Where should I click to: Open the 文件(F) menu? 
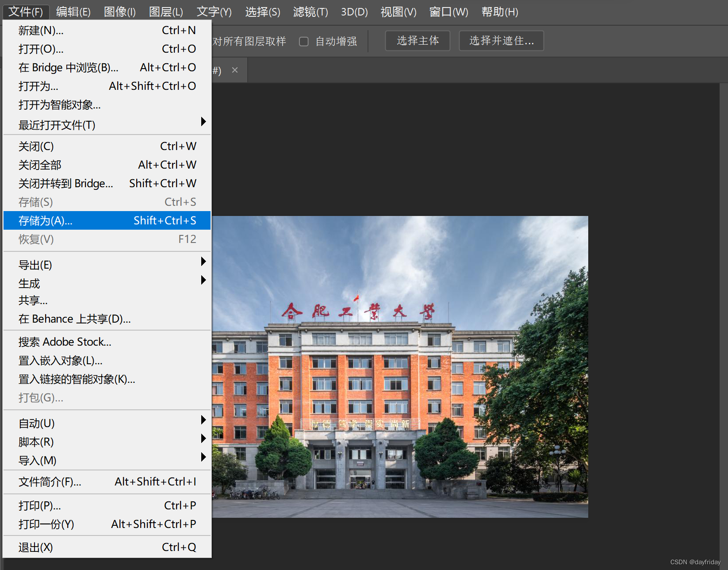(26, 12)
